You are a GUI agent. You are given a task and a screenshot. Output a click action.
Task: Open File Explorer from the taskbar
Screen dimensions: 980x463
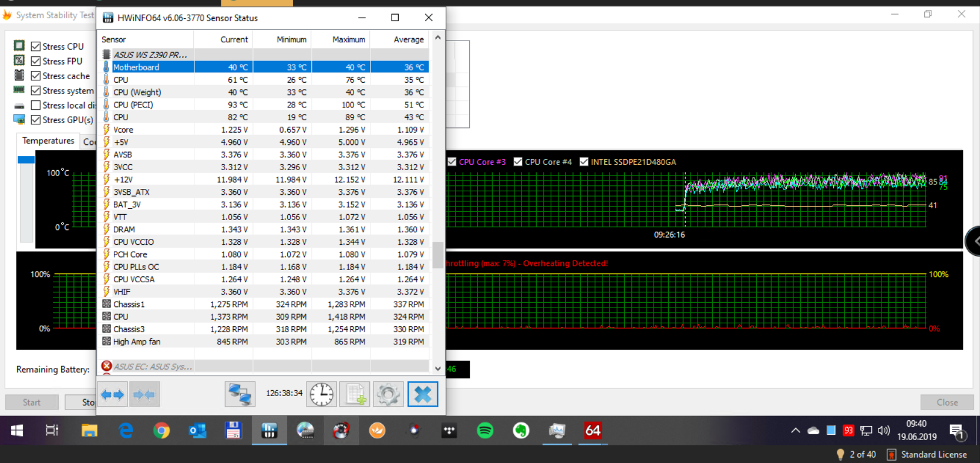(89, 431)
